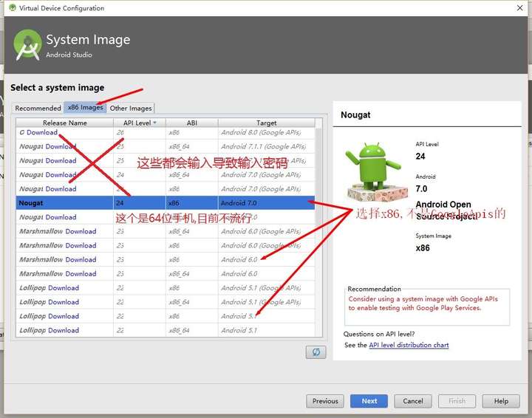This screenshot has height=418, width=532.
Task: Select the highlighted Nougat API 24 row
Action: coord(166,203)
